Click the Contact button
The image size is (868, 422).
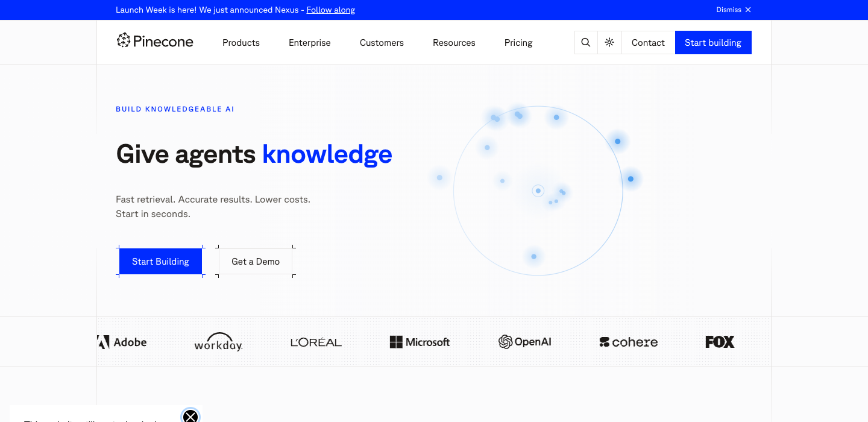tap(648, 42)
